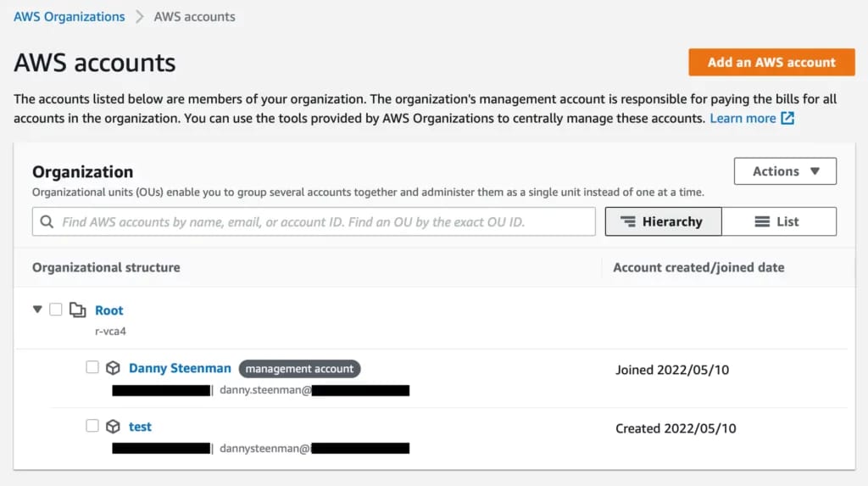Screen dimensions: 868x486
Task: Click the Add an AWS account button
Action: point(771,62)
